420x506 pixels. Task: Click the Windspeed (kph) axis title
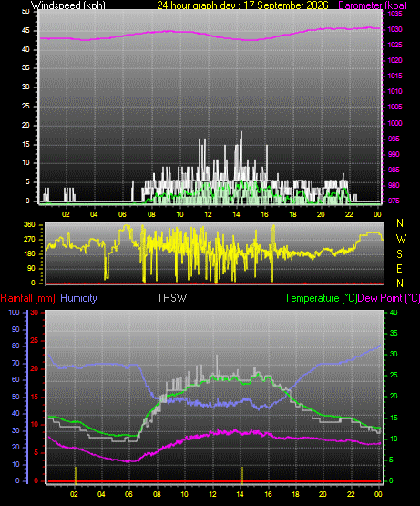click(68, 5)
